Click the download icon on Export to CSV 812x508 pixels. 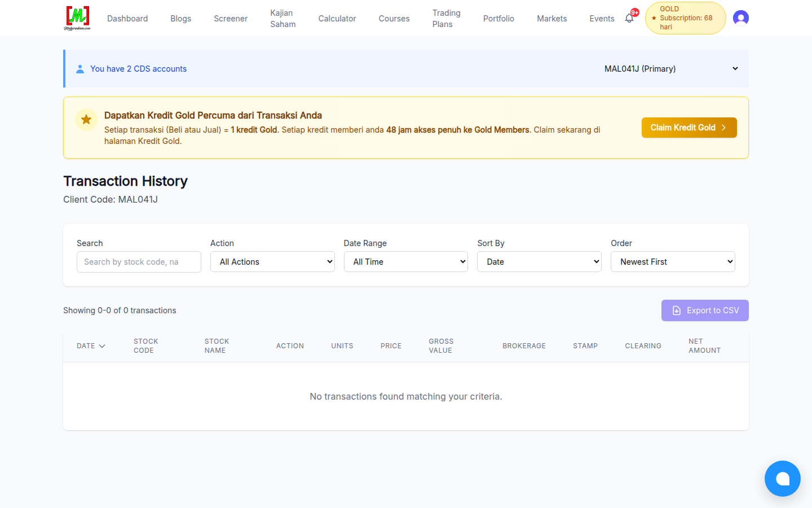tap(677, 310)
